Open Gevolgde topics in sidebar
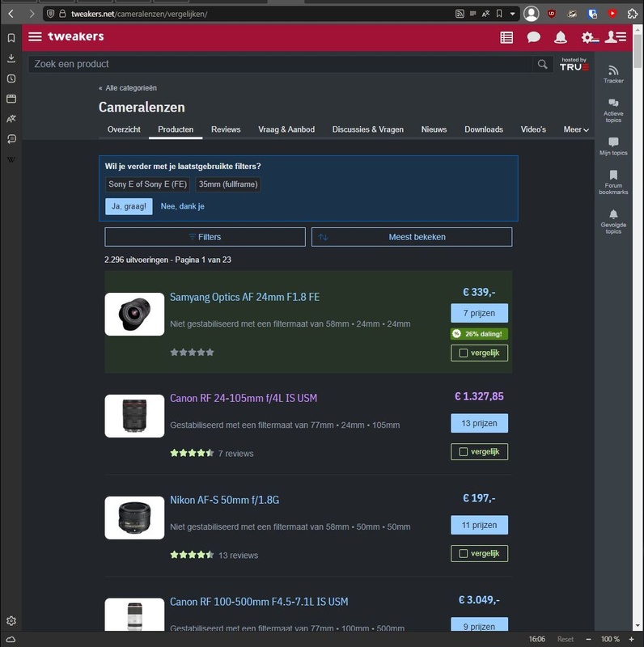 tap(613, 222)
